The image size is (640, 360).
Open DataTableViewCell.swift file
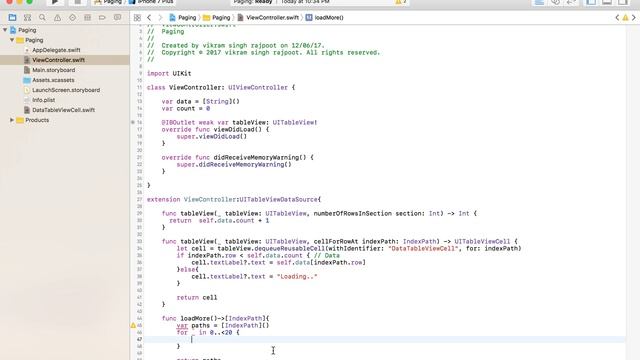(63, 110)
